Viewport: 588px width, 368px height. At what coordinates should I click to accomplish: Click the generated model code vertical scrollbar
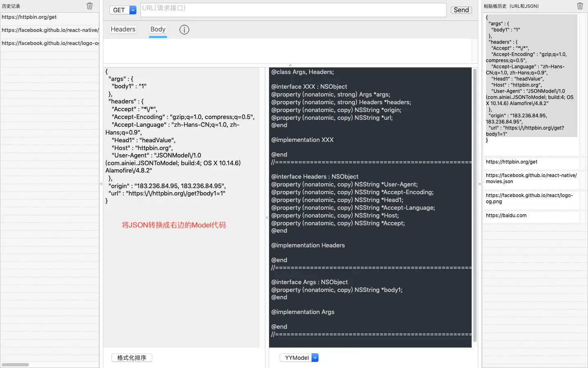point(474,205)
